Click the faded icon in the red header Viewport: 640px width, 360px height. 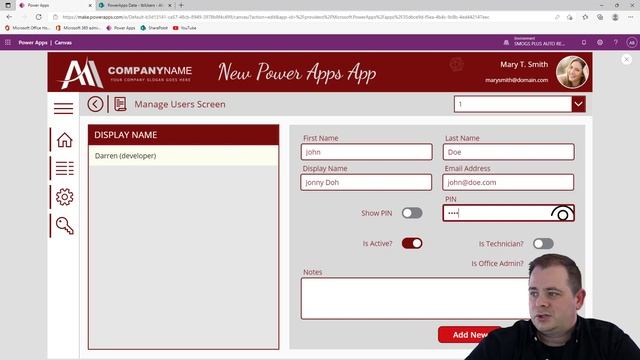coord(456,64)
